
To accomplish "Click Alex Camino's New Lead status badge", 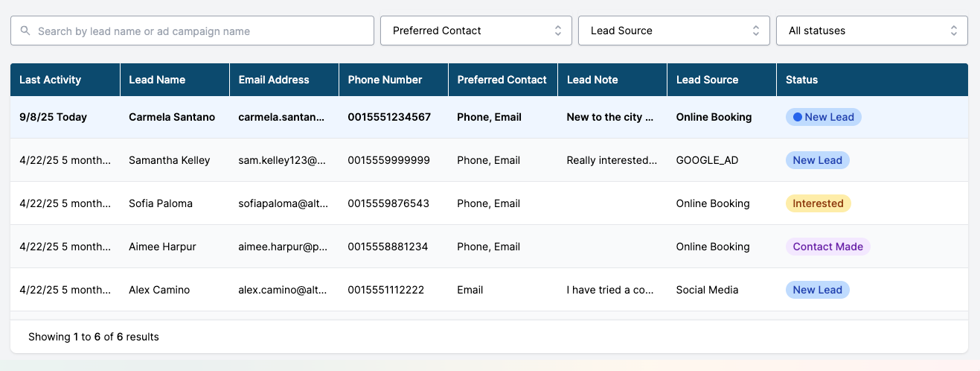I will click(817, 290).
